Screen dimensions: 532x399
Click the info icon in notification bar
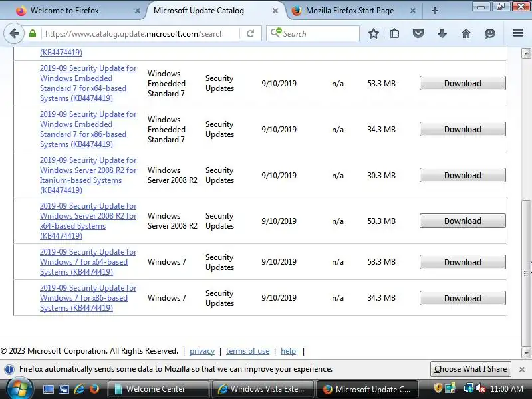coord(9,369)
